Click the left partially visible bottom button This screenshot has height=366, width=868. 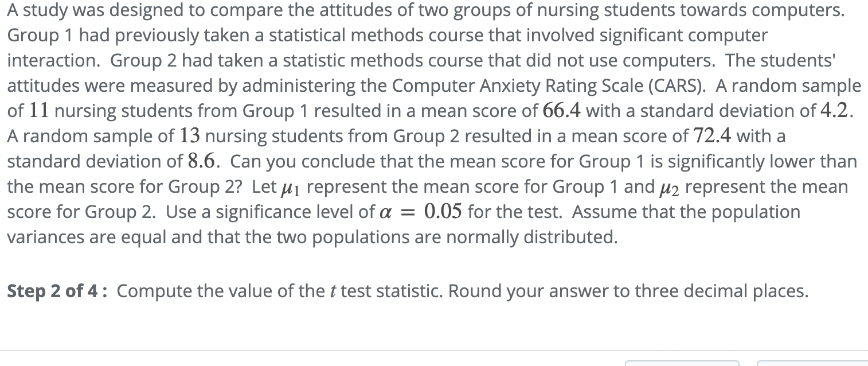pos(682,363)
